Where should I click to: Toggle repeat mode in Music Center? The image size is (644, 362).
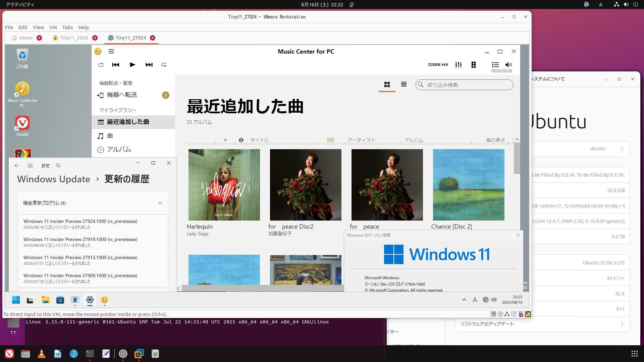164,65
